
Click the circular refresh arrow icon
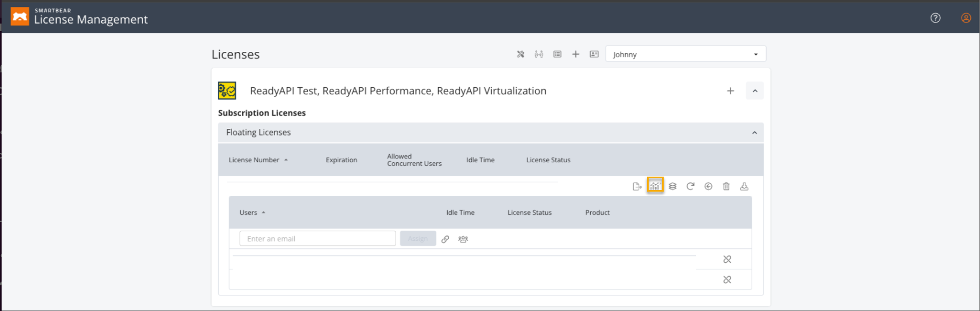pos(691,186)
